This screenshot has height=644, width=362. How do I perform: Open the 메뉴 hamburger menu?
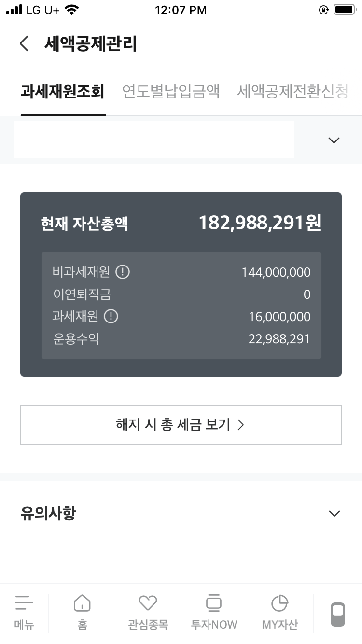point(24,612)
